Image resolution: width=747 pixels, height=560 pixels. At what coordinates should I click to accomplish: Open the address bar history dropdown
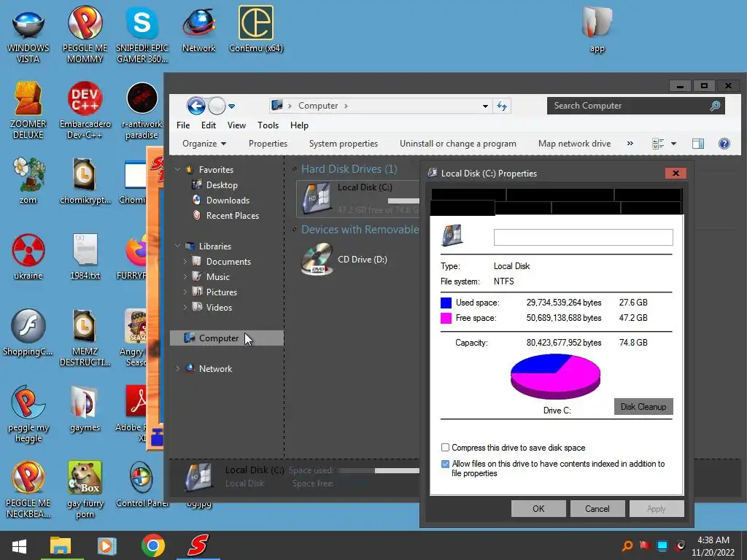point(485,106)
